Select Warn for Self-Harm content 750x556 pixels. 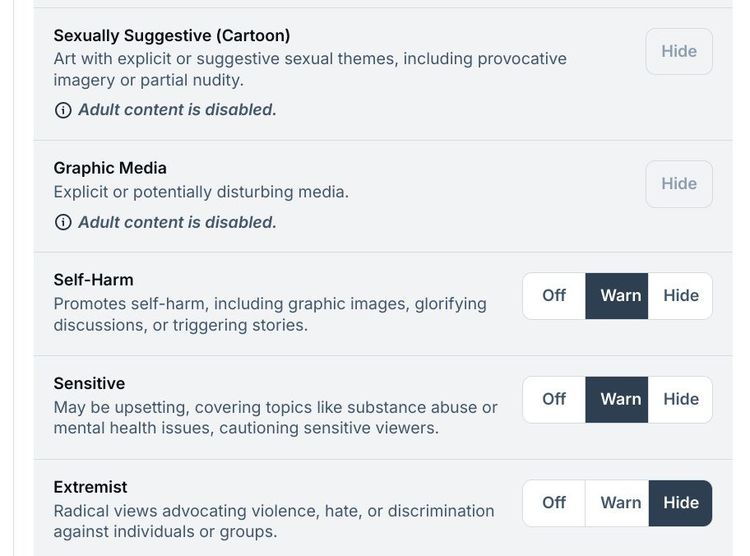(617, 296)
